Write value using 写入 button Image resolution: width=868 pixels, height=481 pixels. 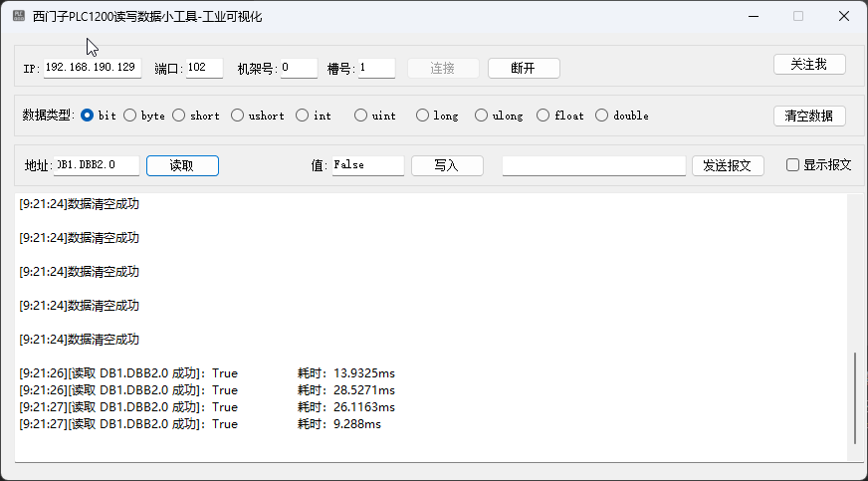[447, 165]
